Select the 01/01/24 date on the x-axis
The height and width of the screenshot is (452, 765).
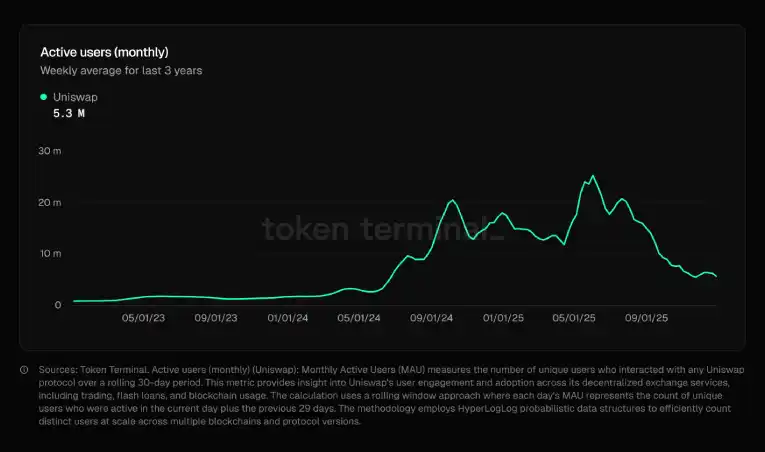tap(288, 318)
